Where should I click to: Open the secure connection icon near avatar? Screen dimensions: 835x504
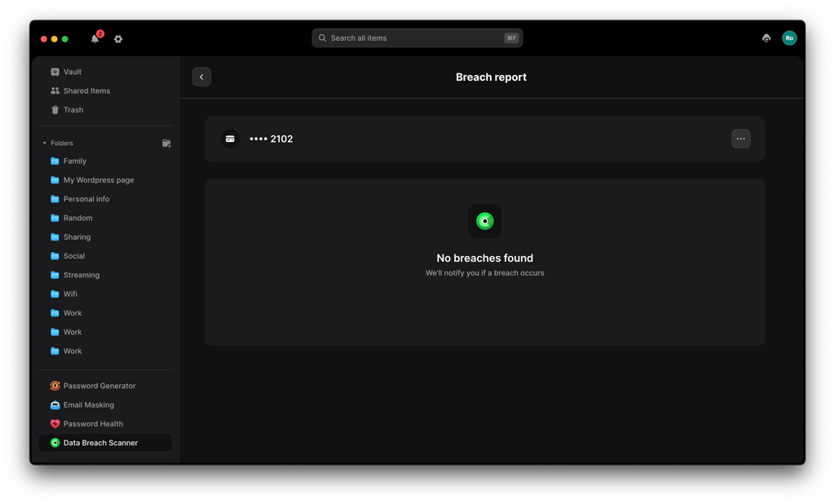tap(766, 38)
